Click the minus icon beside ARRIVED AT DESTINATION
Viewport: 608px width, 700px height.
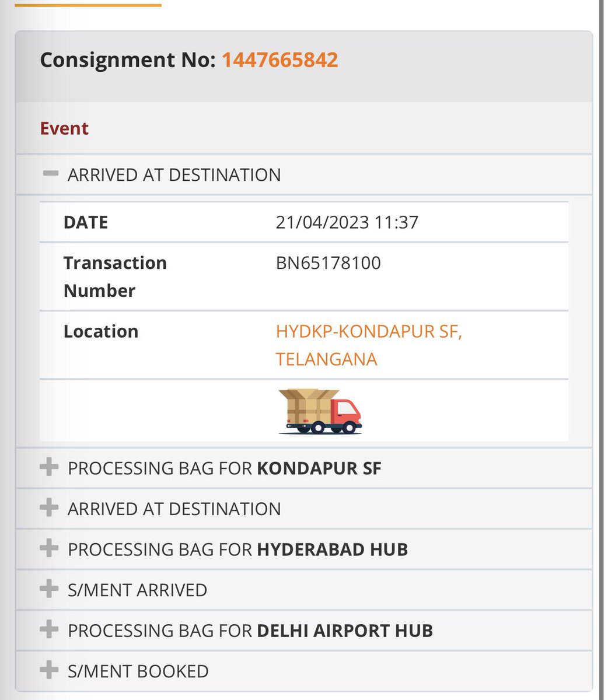[x=51, y=173]
